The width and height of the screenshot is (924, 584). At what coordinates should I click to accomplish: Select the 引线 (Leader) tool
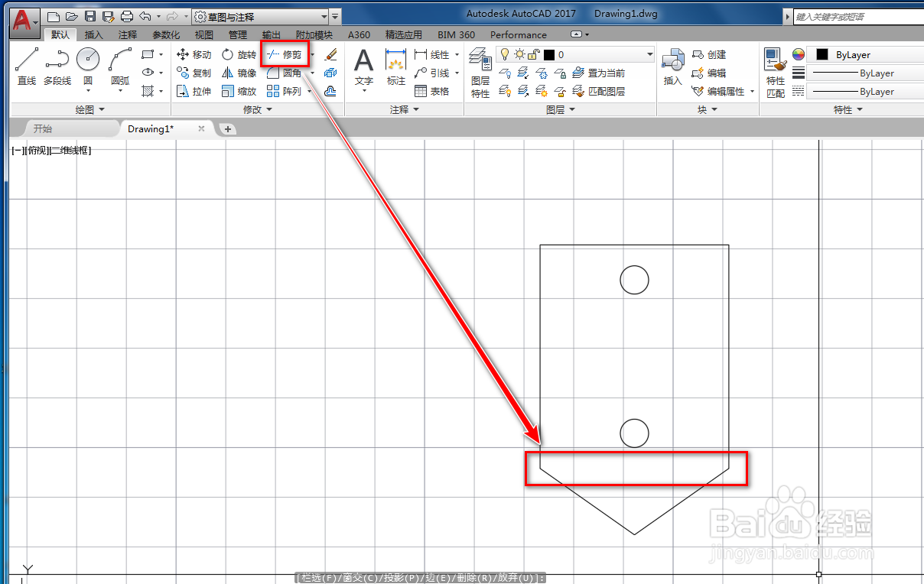coord(433,73)
